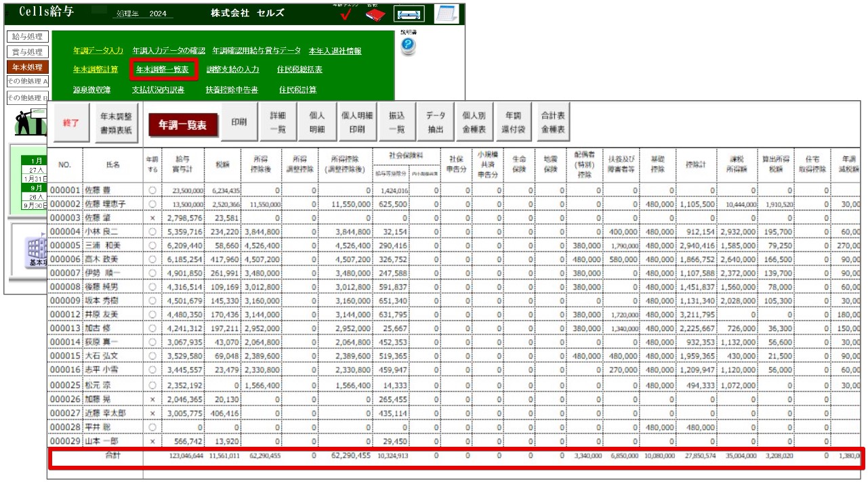Click the 振込一覧 button

396,123
